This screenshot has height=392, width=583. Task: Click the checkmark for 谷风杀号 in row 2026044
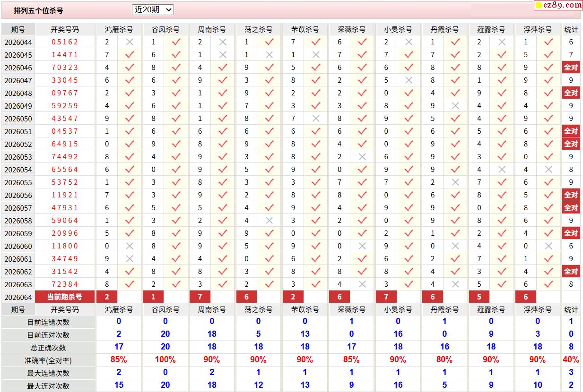(x=176, y=42)
